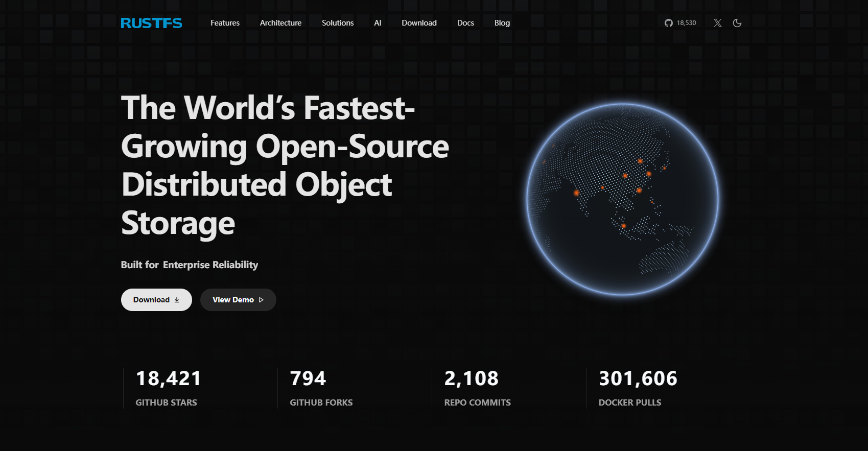Image resolution: width=868 pixels, height=451 pixels.
Task: Click the white Download button with arrow
Action: coord(156,300)
